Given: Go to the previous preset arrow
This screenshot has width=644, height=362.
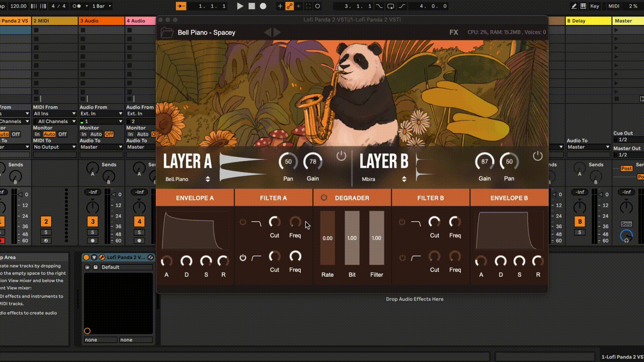Looking at the screenshot, I should [x=268, y=32].
